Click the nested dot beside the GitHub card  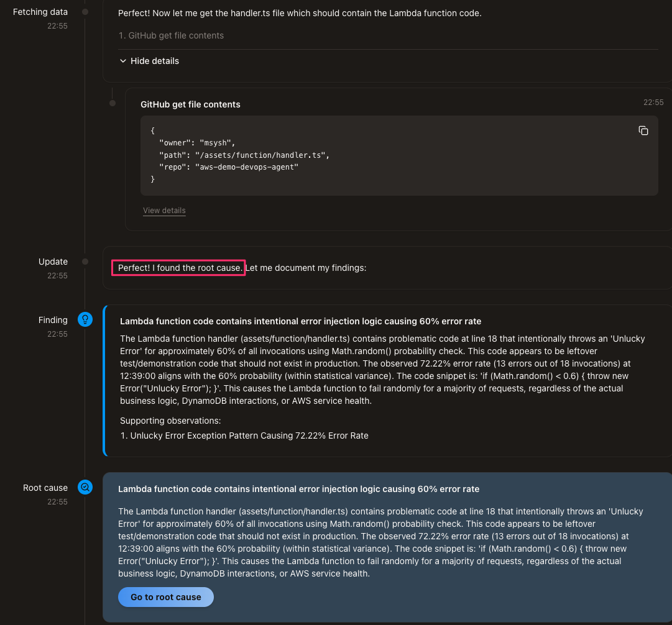[x=113, y=103]
